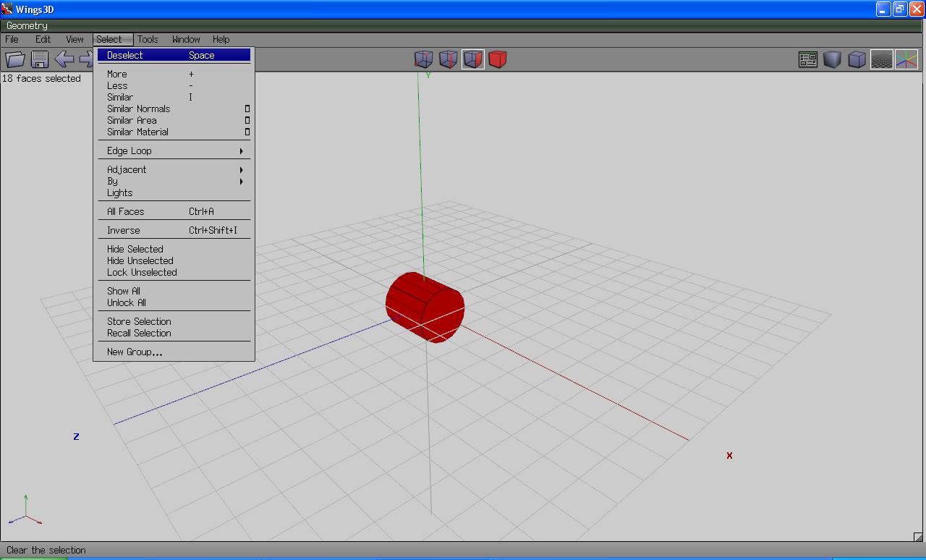The height and width of the screenshot is (560, 926).
Task: Choose the Similar menu entry
Action: 174,98
